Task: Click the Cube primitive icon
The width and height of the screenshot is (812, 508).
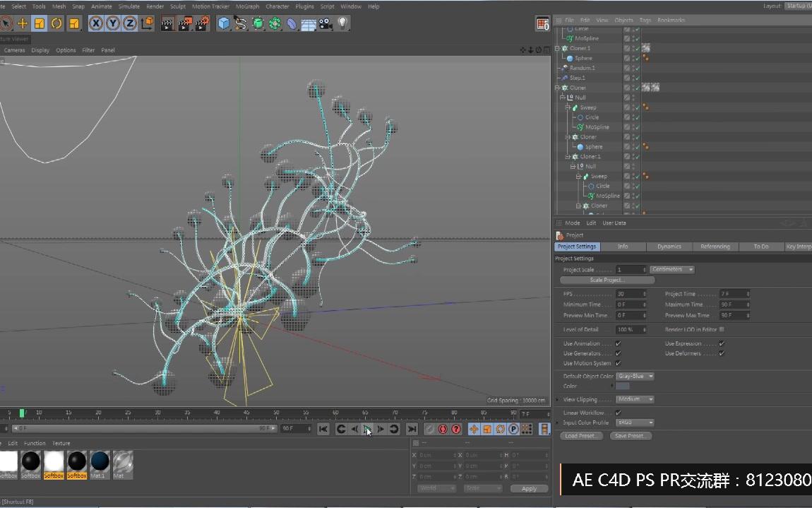Action: pos(223,23)
